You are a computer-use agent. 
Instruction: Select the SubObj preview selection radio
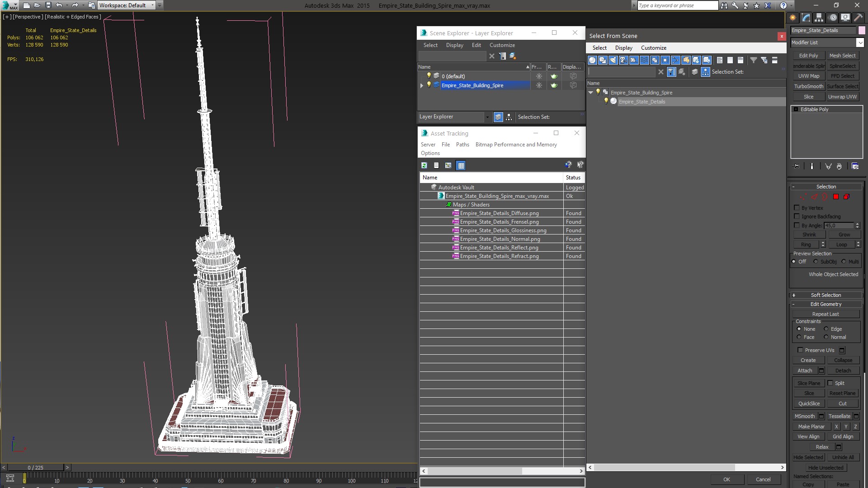tap(816, 262)
